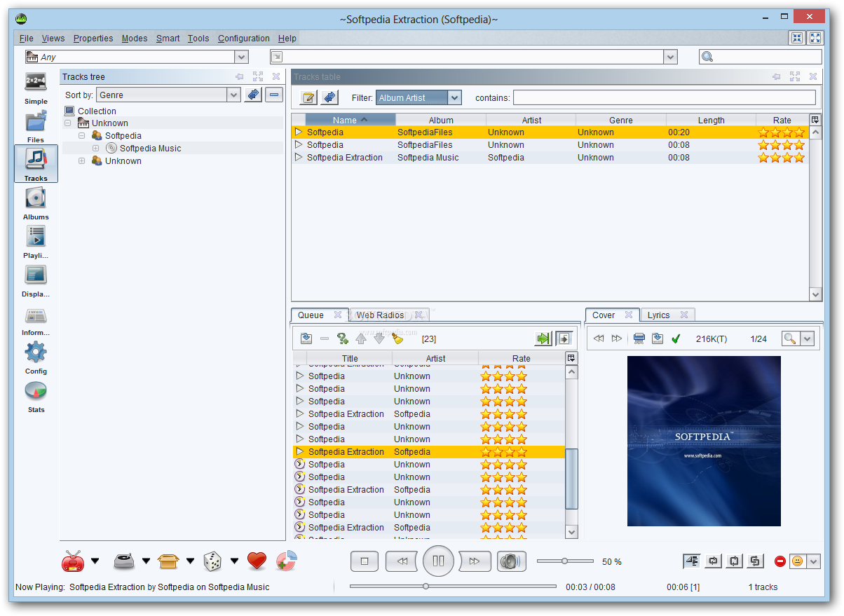
Task: Select the Simple perspective icon
Action: [36, 88]
